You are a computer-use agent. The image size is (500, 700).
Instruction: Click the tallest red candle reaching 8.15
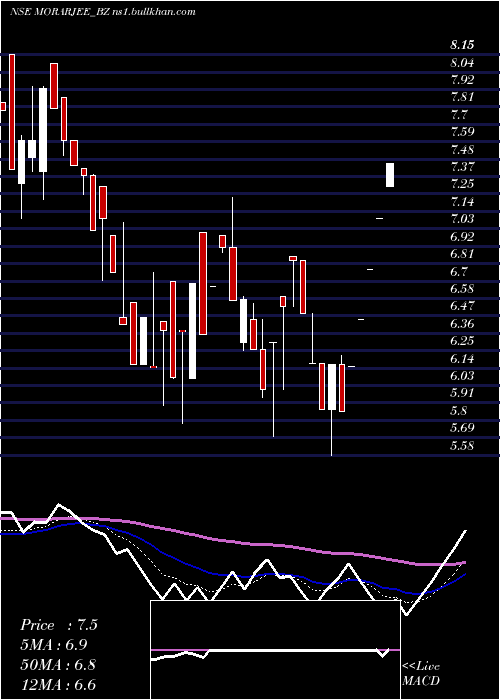pyautogui.click(x=12, y=112)
